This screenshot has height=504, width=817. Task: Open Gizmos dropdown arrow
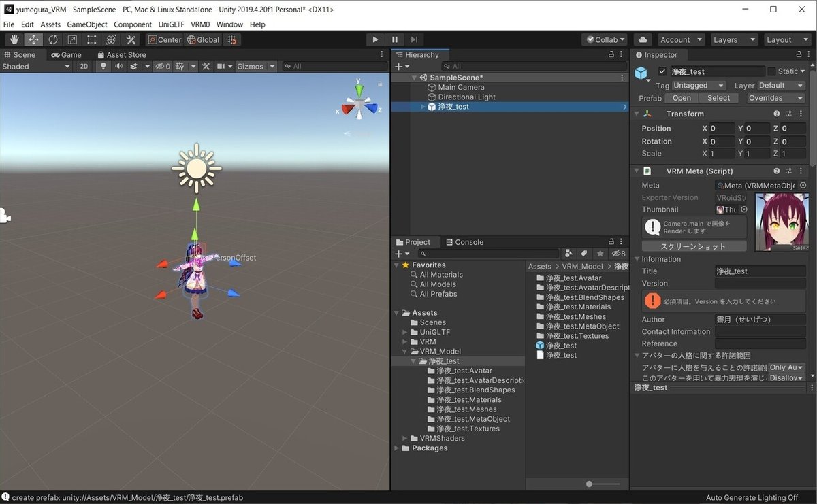[272, 66]
